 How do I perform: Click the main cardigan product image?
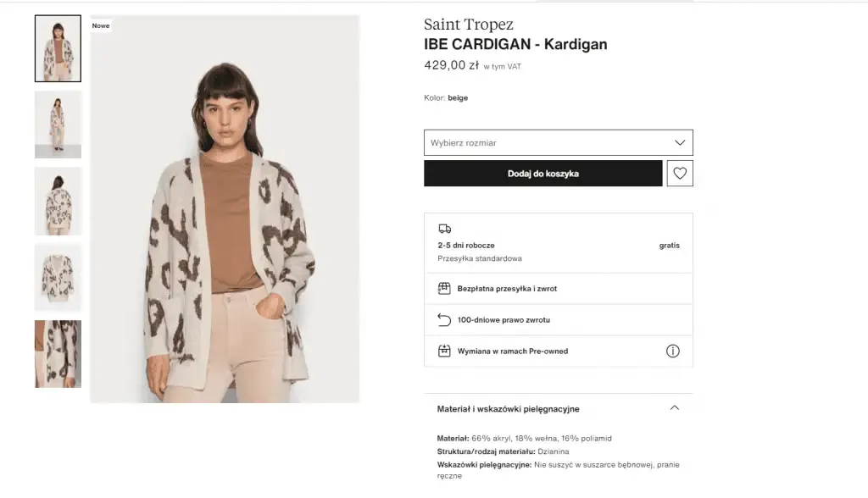[225, 208]
